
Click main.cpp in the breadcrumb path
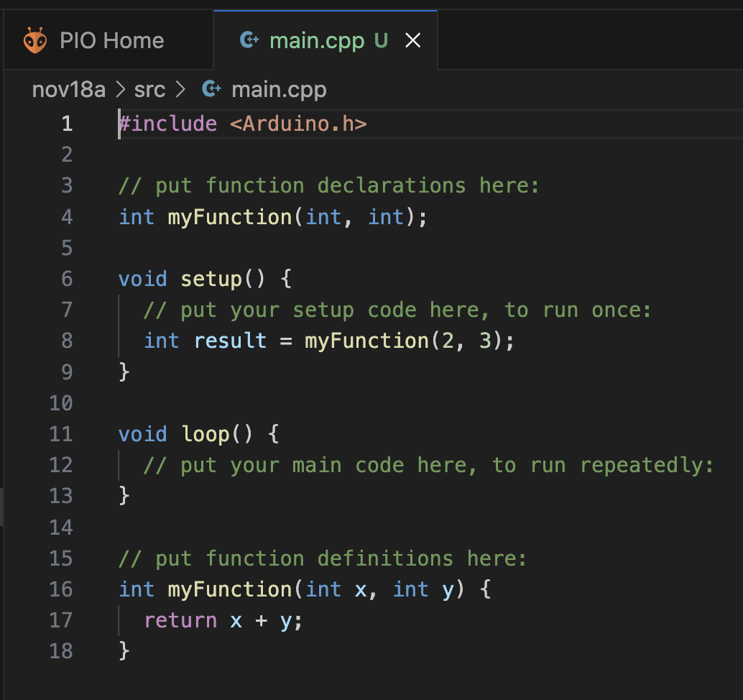279,90
